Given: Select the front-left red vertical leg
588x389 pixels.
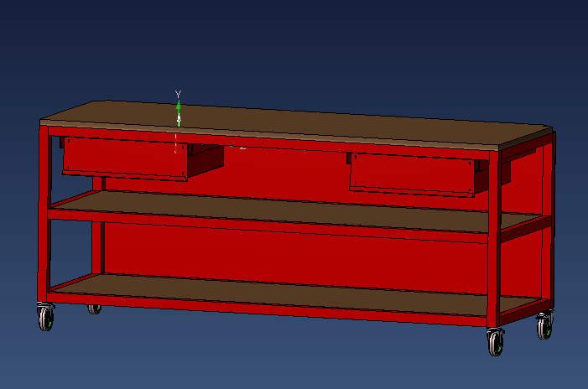Looking at the screenshot, I should tap(43, 214).
